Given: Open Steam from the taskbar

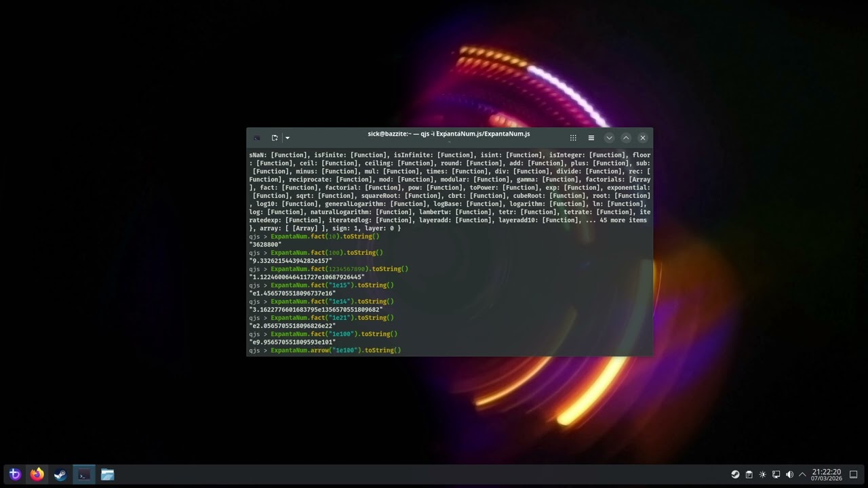Looking at the screenshot, I should click(60, 474).
